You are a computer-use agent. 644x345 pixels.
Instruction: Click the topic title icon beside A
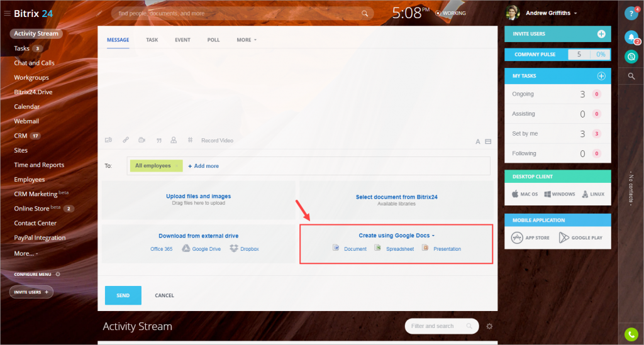click(488, 141)
